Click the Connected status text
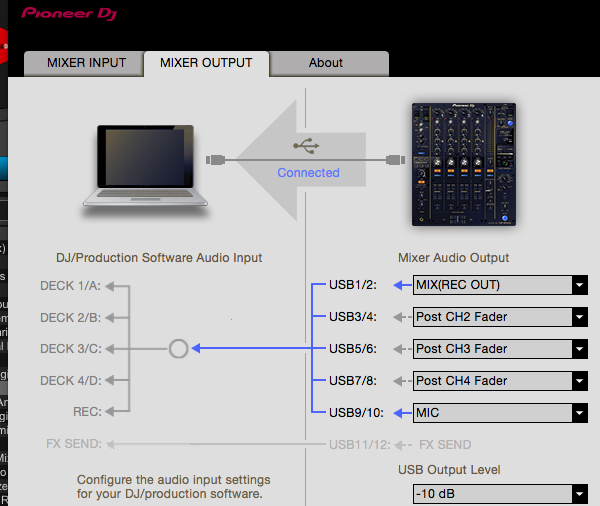The image size is (600, 506). (308, 173)
